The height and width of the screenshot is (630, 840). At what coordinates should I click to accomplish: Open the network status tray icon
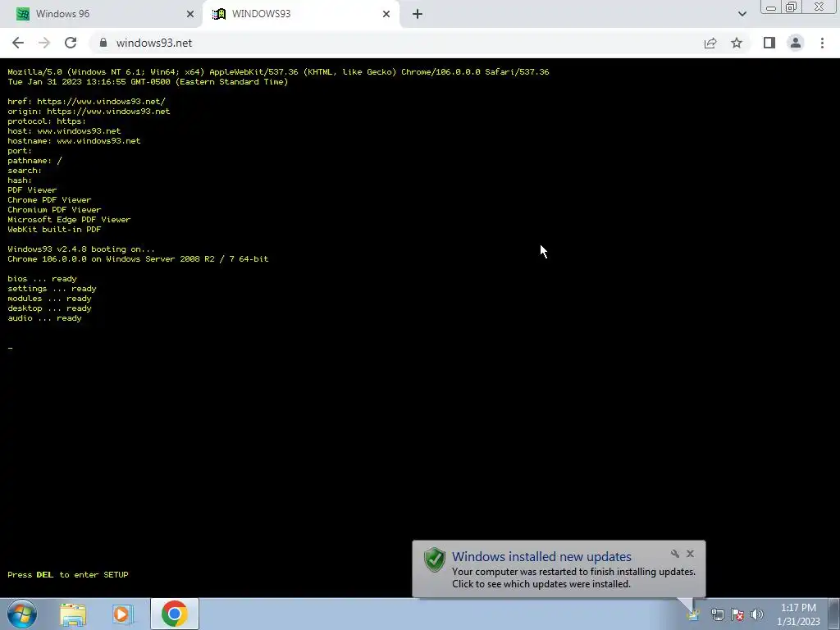click(717, 614)
